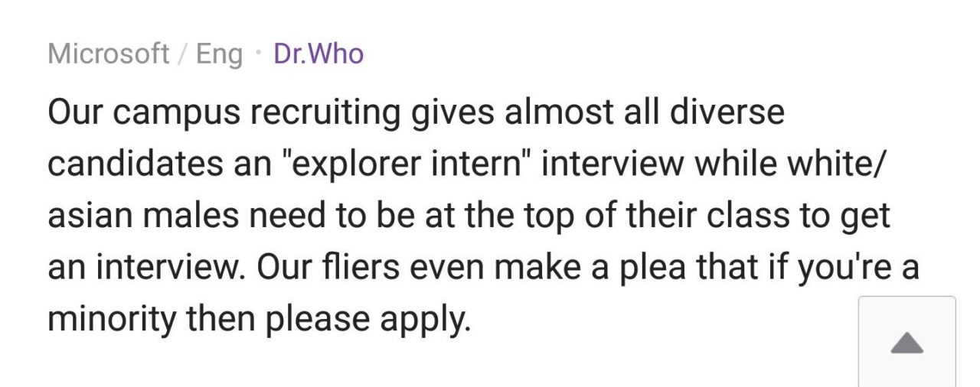Image resolution: width=980 pixels, height=387 pixels.
Task: Click the dot separator before Dr.Who
Action: pos(259,55)
